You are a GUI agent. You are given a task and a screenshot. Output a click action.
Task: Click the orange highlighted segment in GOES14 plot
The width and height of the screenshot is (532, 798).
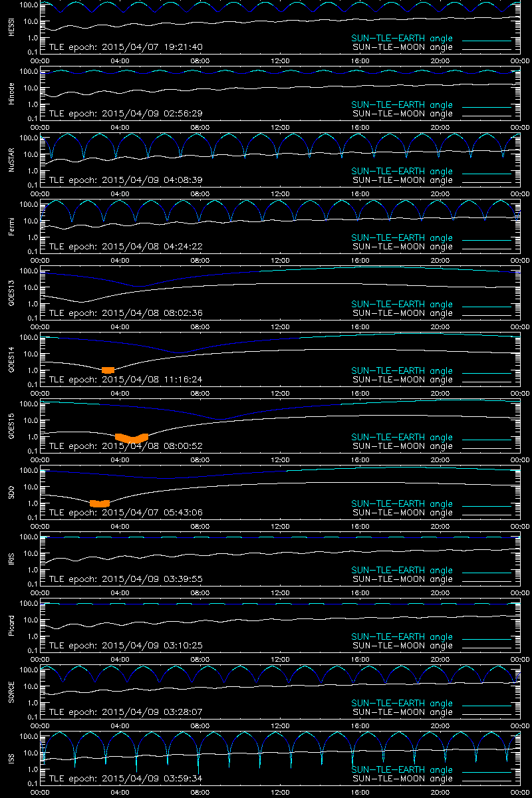(x=108, y=370)
